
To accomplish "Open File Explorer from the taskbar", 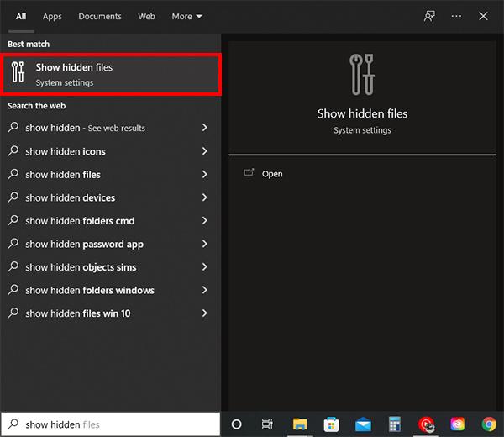I will click(x=300, y=424).
